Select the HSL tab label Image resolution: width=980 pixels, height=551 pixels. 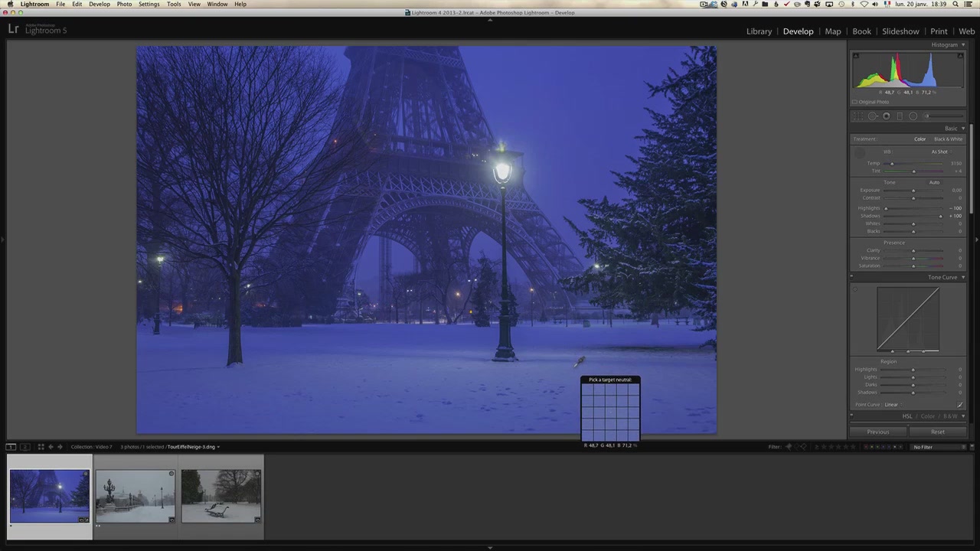click(907, 416)
